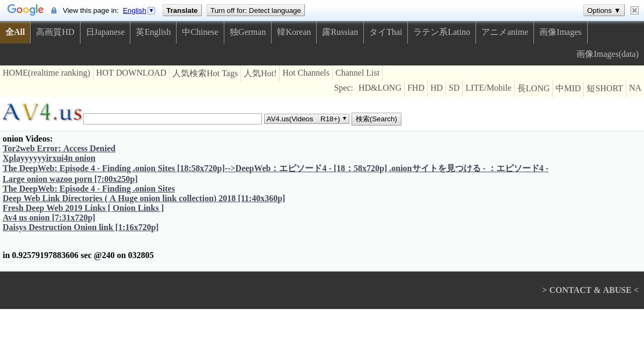Filter by 長LONG length
This screenshot has height=338, width=644.
click(x=533, y=89)
